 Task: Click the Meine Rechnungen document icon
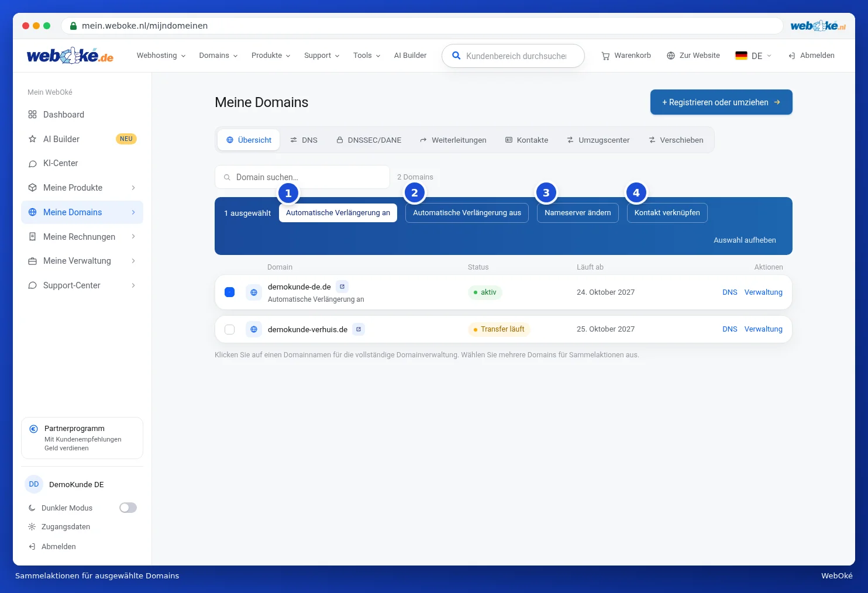coord(32,237)
